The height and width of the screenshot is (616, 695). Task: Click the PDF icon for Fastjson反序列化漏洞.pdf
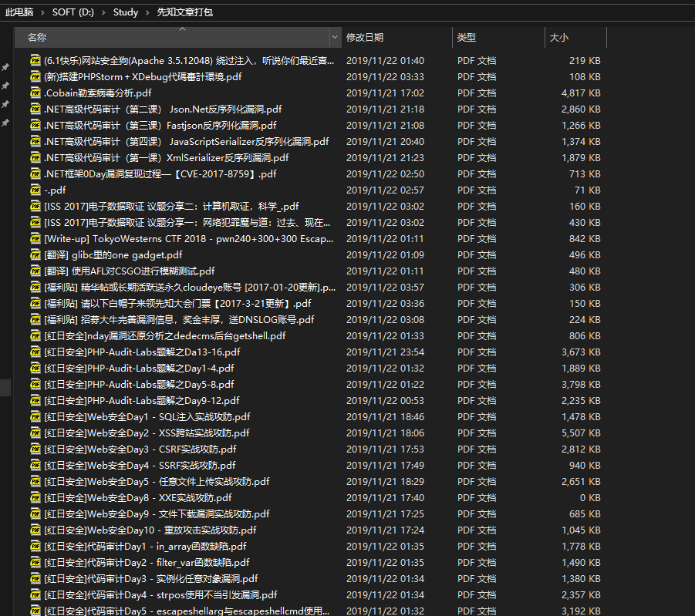[x=35, y=125]
